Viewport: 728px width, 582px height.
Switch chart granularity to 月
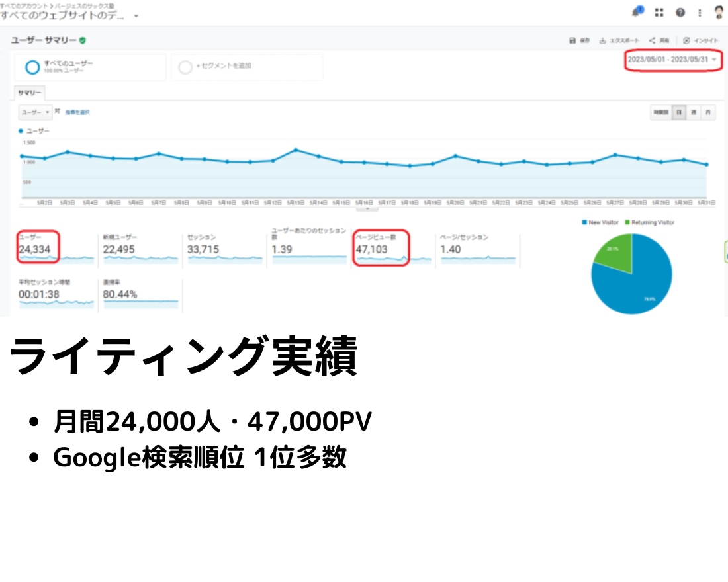coord(708,112)
